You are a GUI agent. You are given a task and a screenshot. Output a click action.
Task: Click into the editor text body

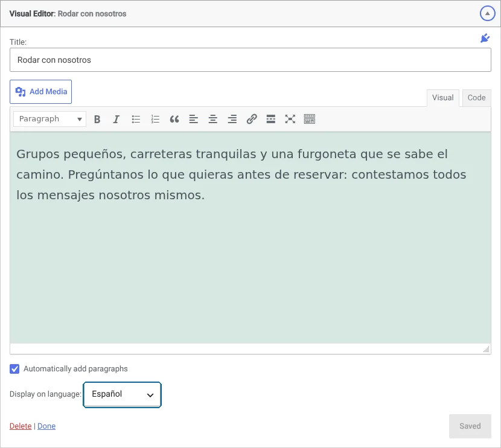click(250, 238)
